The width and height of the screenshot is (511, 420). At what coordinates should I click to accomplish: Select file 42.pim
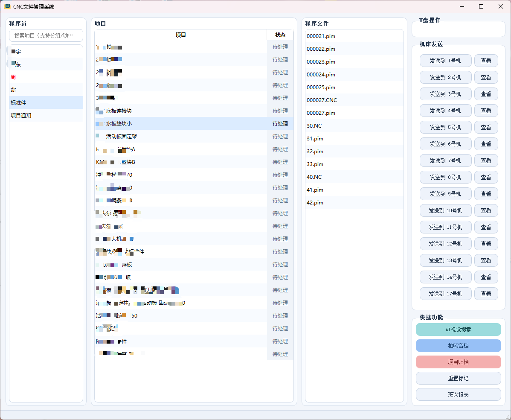click(x=354, y=202)
